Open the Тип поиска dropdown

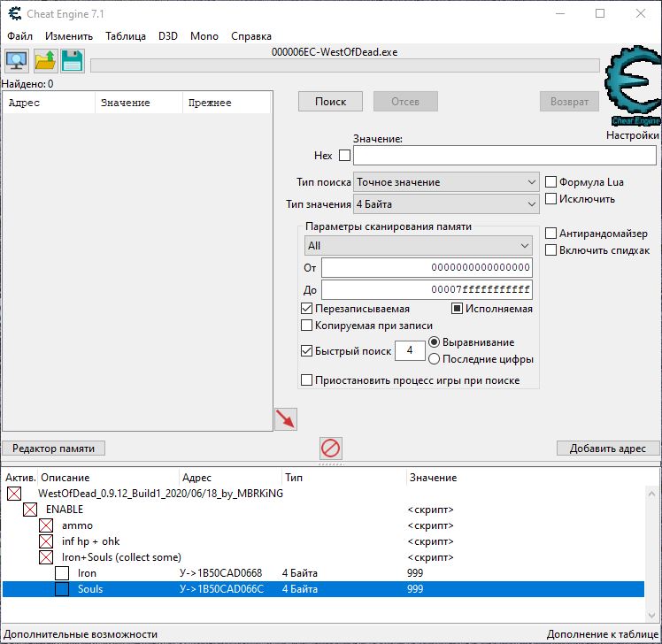(446, 182)
